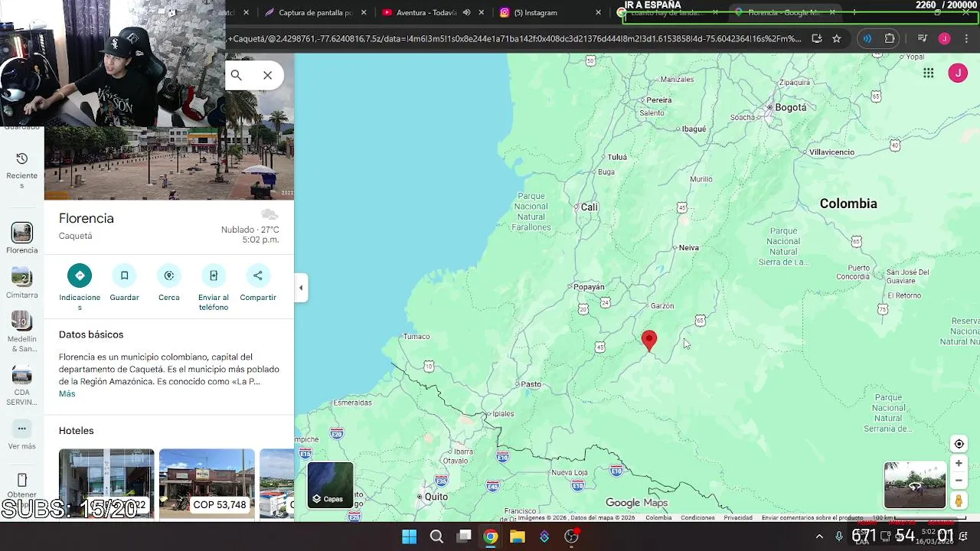
Task: Open Privacidad link in map footer
Action: pyautogui.click(x=738, y=518)
